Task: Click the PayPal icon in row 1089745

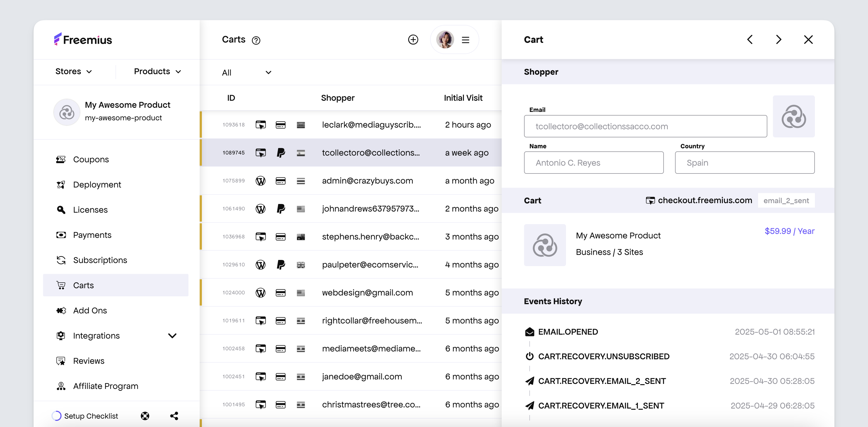Action: point(281,153)
